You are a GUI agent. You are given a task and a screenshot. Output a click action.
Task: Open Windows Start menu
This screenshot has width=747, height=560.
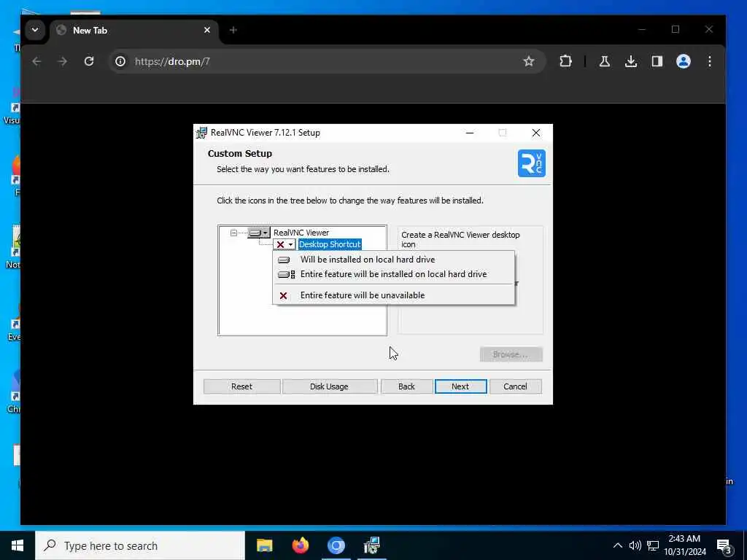point(18,545)
